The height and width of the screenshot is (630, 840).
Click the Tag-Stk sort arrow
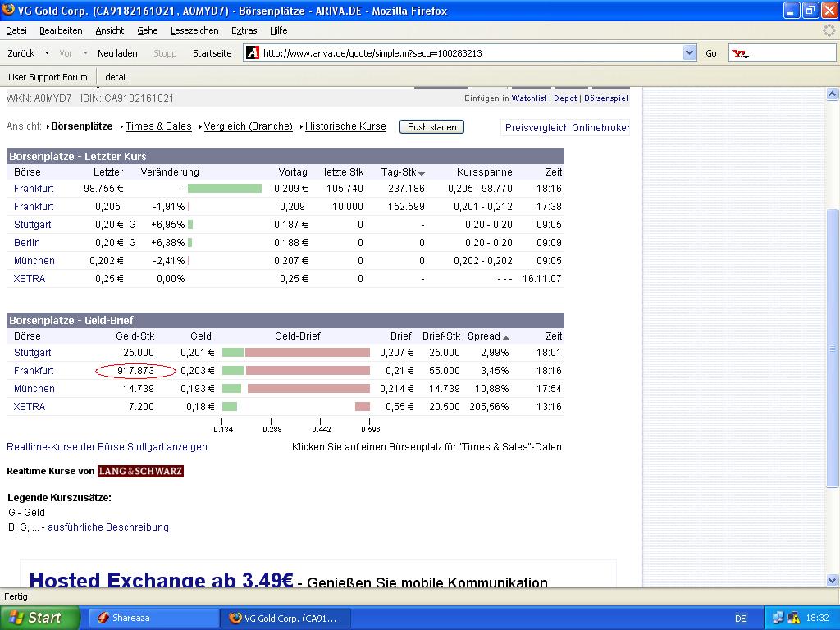(422, 174)
